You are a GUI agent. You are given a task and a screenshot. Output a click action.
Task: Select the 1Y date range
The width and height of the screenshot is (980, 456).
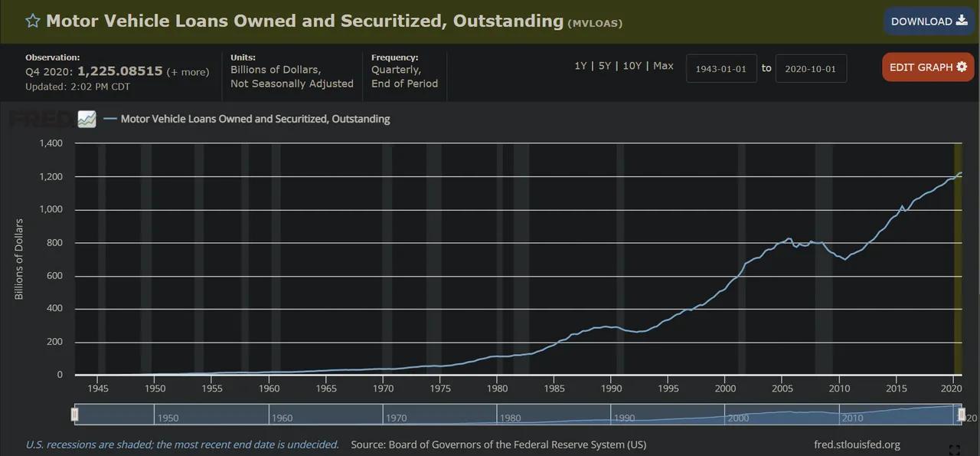[580, 66]
